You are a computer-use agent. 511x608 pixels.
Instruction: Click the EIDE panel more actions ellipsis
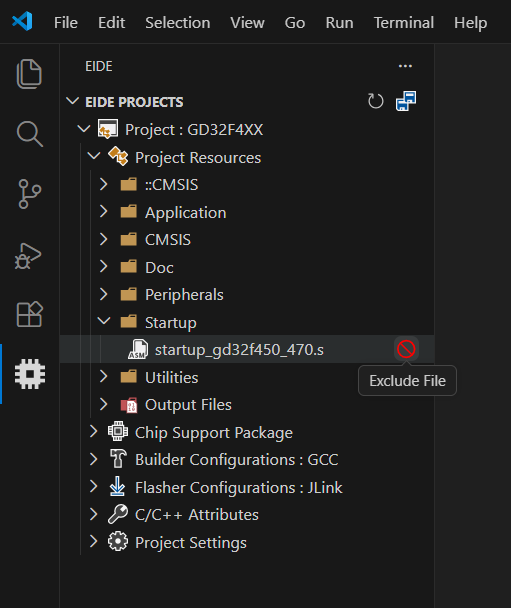tap(405, 66)
